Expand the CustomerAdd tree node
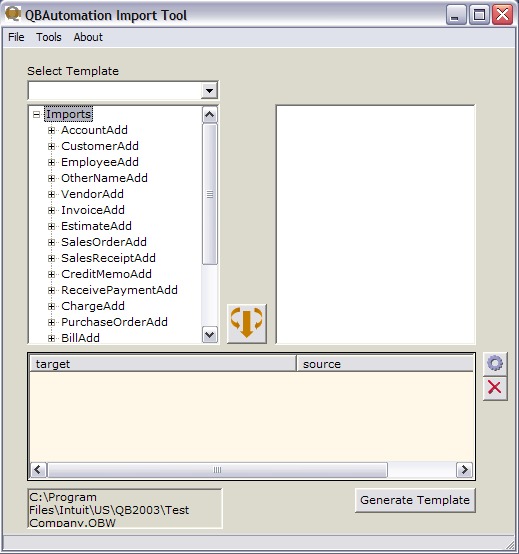 [x=52, y=146]
